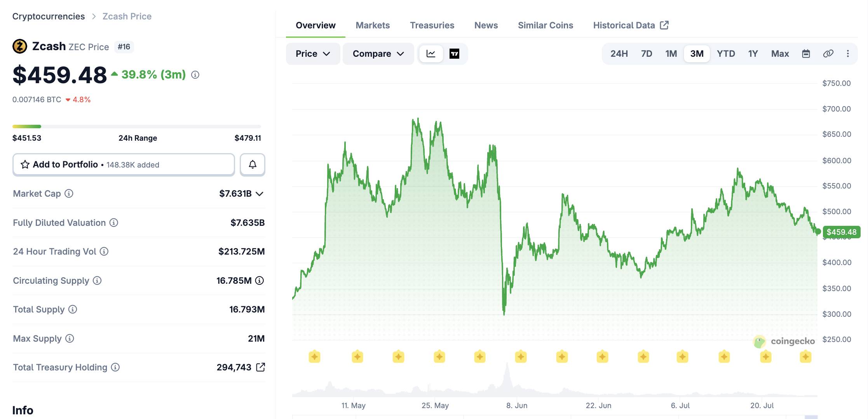Click the Market Cap info icon
Viewport: 868px width, 419px height.
tap(69, 193)
